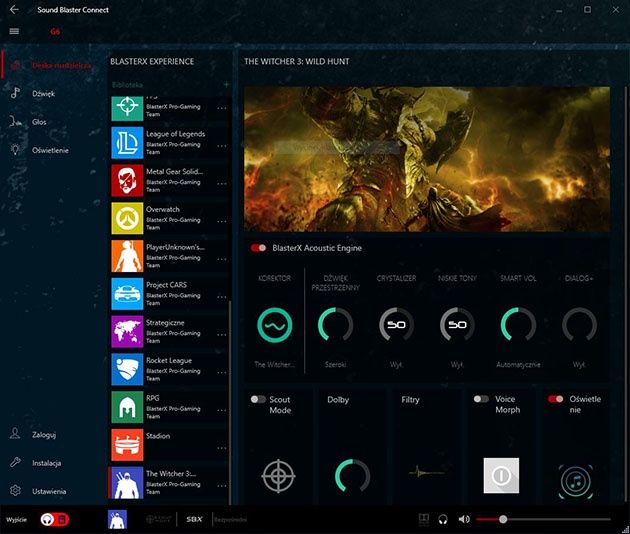Click the Niskie Tony bass dial
The height and width of the screenshot is (534, 630).
457,325
